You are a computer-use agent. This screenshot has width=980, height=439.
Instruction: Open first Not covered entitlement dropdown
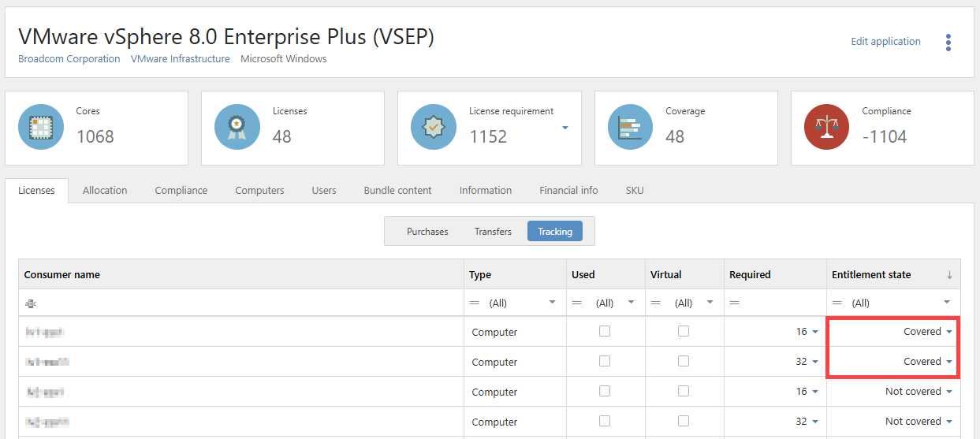click(948, 392)
